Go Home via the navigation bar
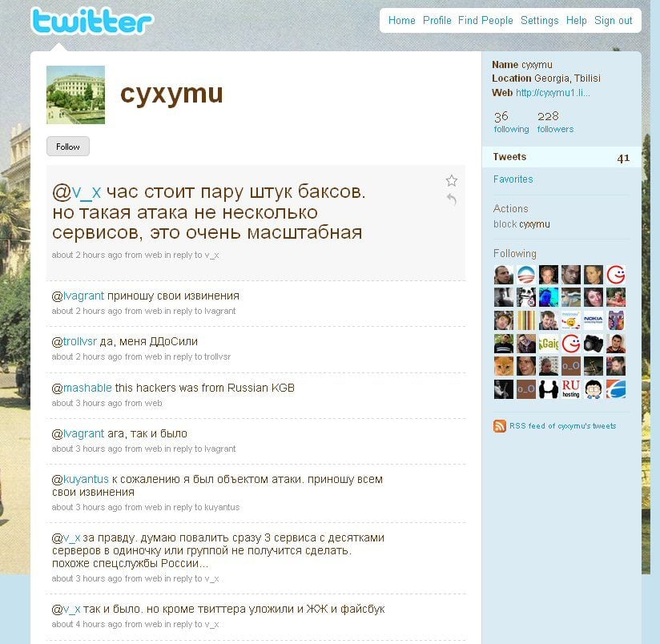 click(x=401, y=20)
